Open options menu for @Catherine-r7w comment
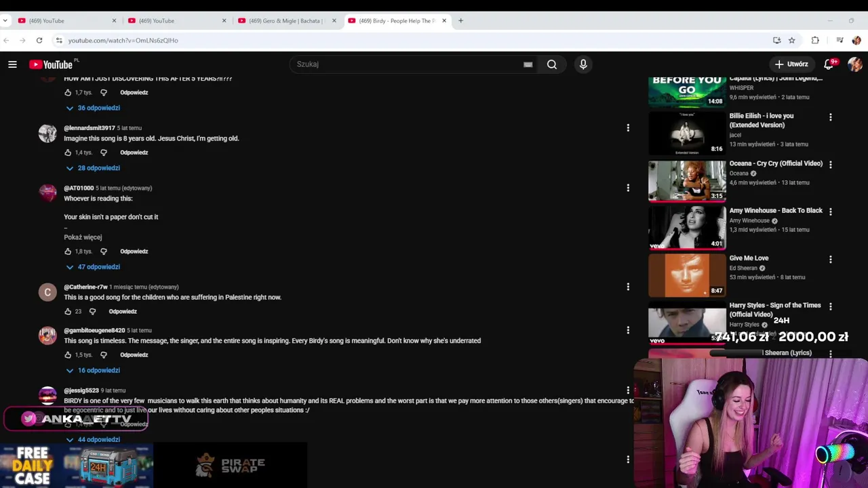The image size is (868, 488). (x=628, y=287)
